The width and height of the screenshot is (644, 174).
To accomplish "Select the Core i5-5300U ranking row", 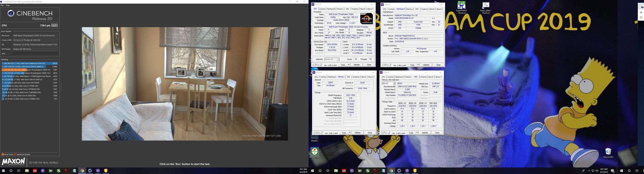I will pyautogui.click(x=30, y=99).
